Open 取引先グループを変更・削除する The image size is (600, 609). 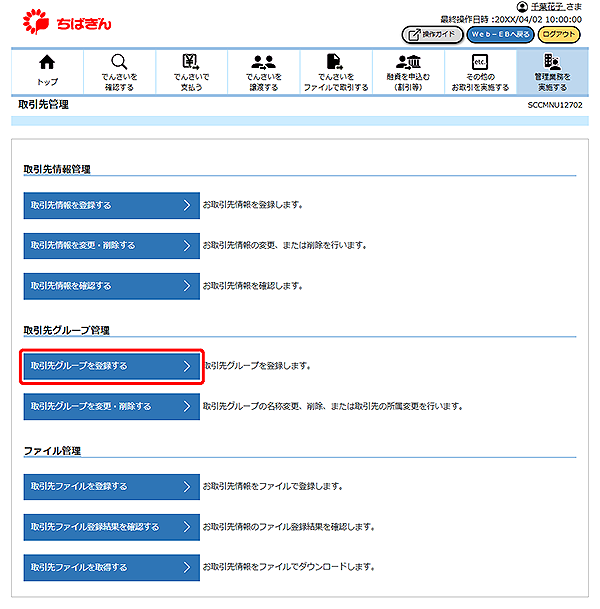[x=111, y=406]
